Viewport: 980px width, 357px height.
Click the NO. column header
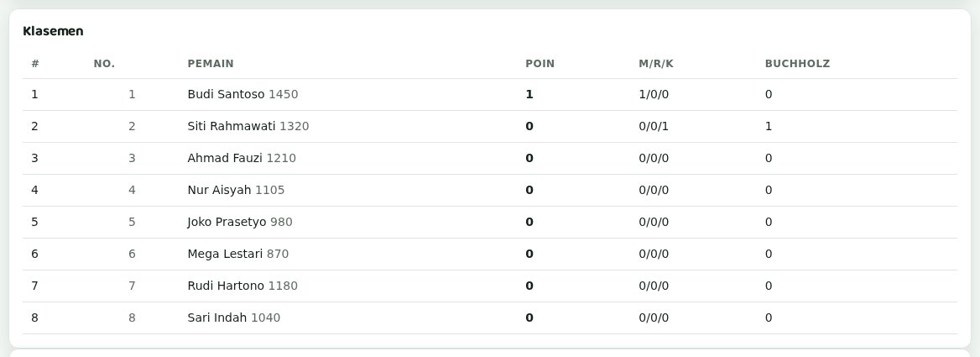pyautogui.click(x=104, y=64)
